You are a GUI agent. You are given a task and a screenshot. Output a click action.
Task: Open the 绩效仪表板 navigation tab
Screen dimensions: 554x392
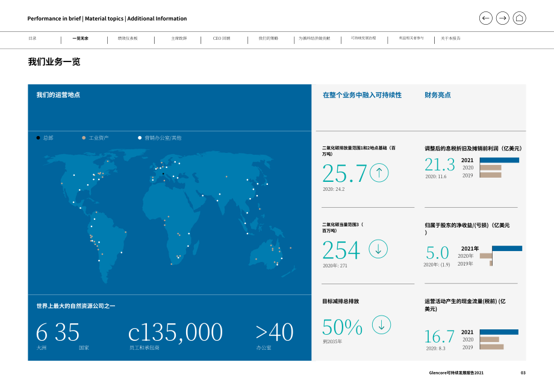point(128,38)
